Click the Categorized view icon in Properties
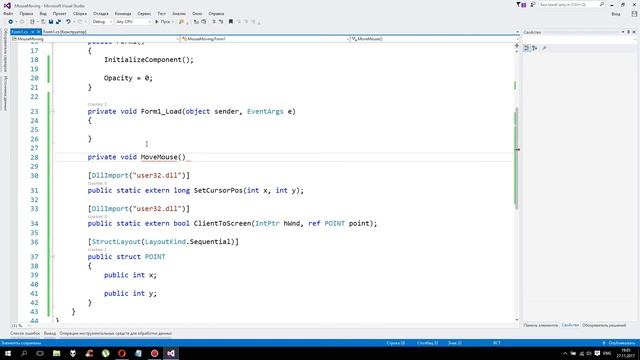 pyautogui.click(x=527, y=48)
